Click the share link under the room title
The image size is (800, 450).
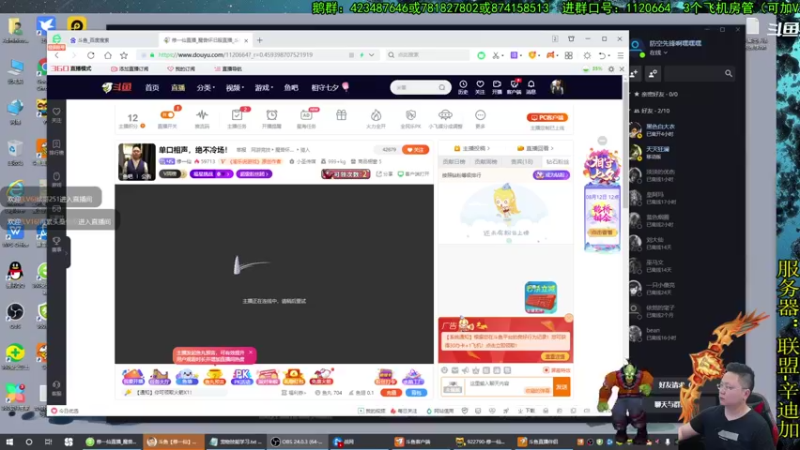click(385, 174)
